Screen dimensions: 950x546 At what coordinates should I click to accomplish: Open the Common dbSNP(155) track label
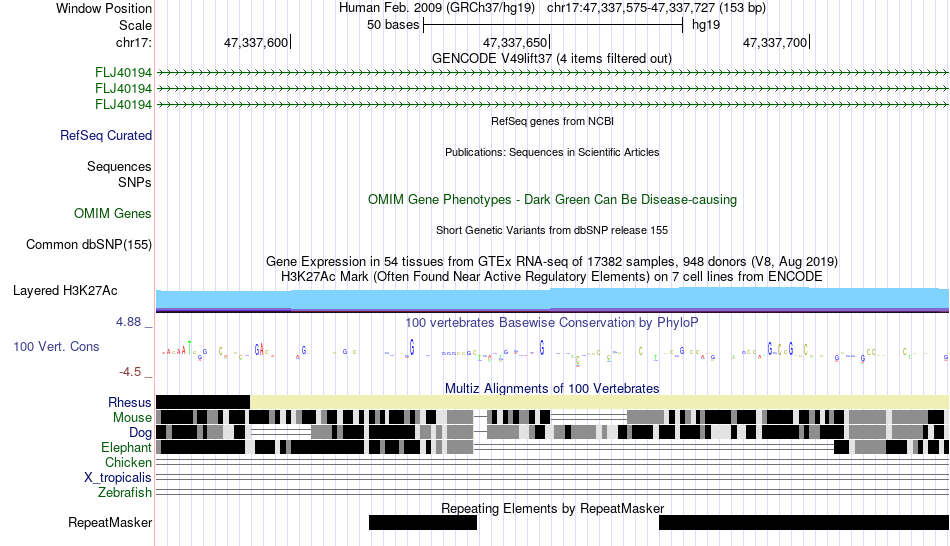pyautogui.click(x=88, y=244)
